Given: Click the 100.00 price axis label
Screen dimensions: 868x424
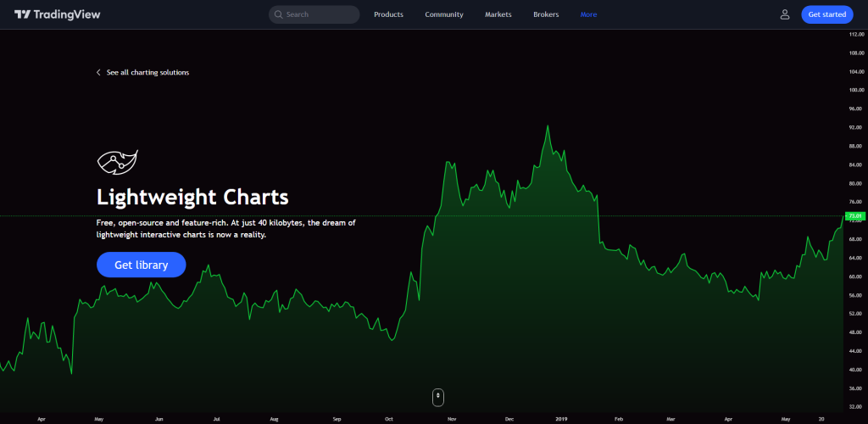Looking at the screenshot, I should [x=856, y=90].
